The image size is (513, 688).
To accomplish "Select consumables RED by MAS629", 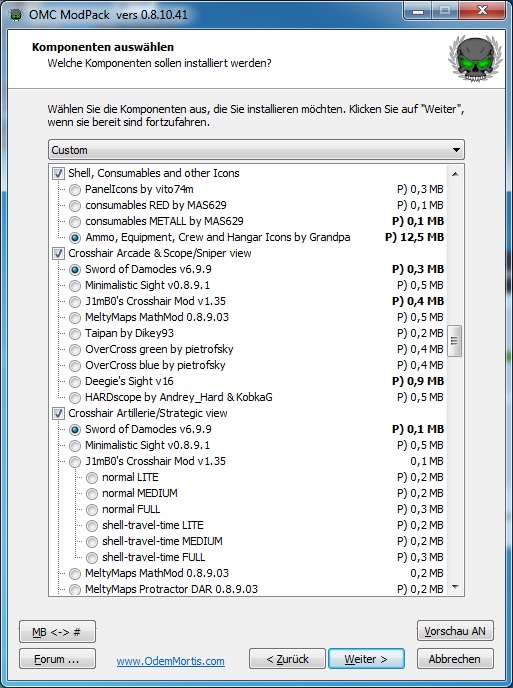I will (75, 205).
